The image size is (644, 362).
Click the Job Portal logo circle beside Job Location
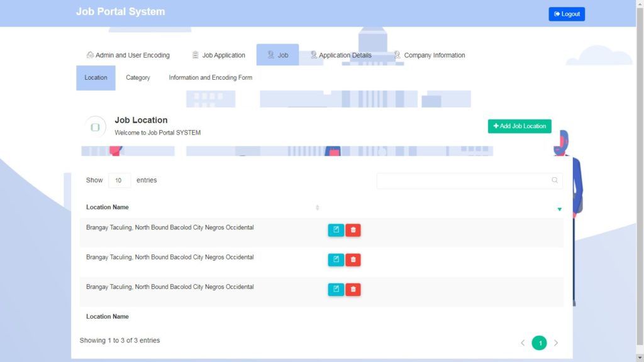click(x=96, y=126)
